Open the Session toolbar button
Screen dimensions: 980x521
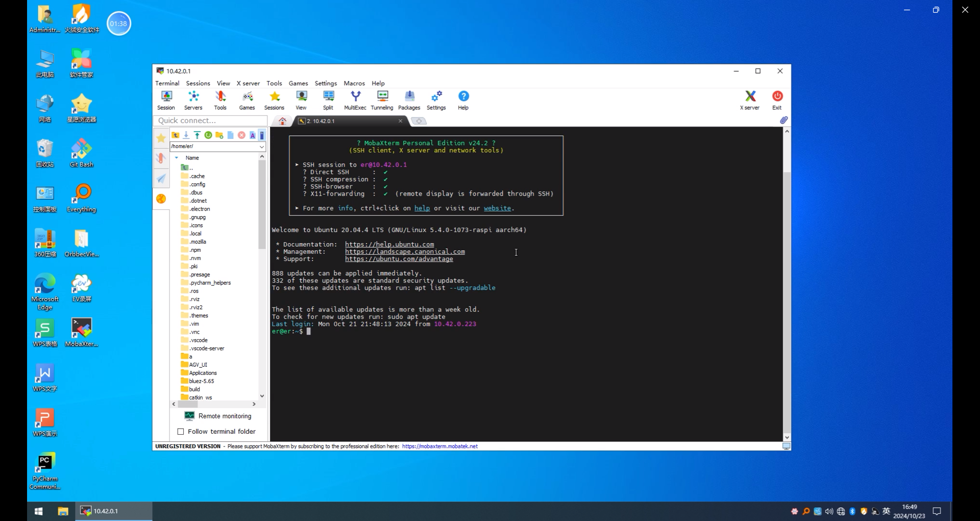(166, 100)
